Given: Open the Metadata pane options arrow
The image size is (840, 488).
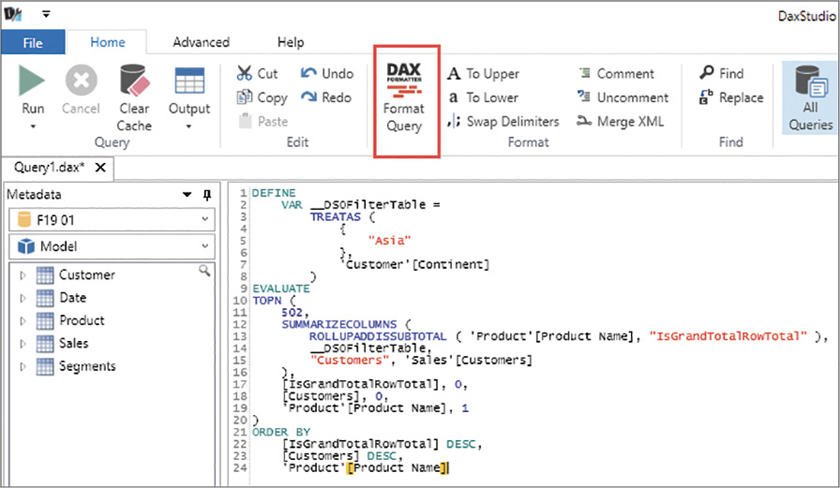Looking at the screenshot, I should point(187,194).
